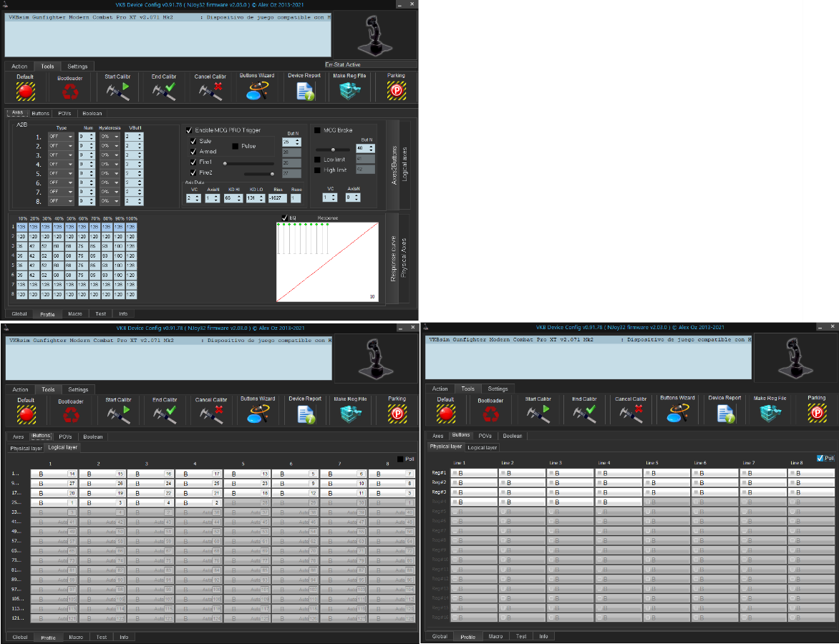Click End Calibr caliper icon in the Axes window

coord(164,90)
